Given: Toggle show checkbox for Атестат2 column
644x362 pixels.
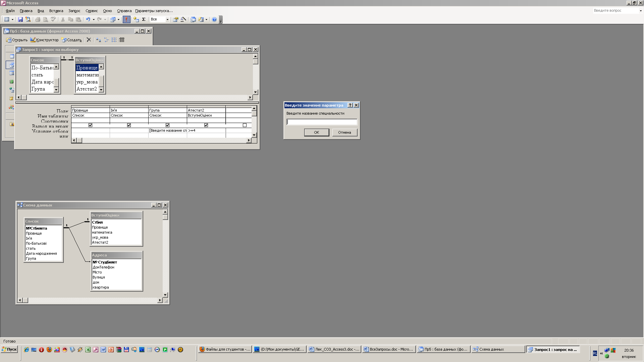Looking at the screenshot, I should tap(206, 125).
